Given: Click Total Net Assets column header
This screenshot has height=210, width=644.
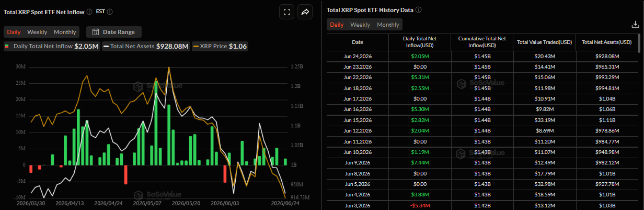Looking at the screenshot, I should tap(606, 42).
